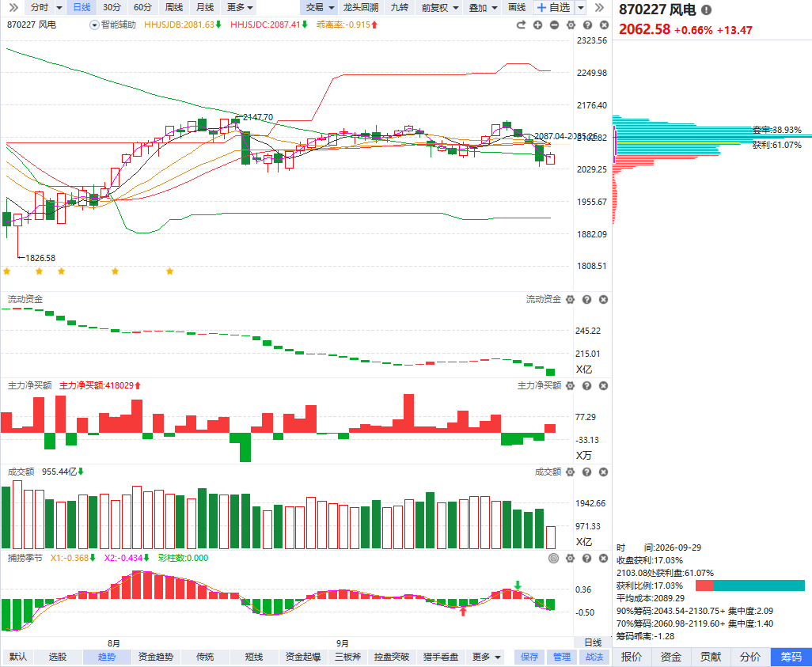The height and width of the screenshot is (667, 812).
Task: Add stock via 自选 button
Action: click(x=554, y=7)
